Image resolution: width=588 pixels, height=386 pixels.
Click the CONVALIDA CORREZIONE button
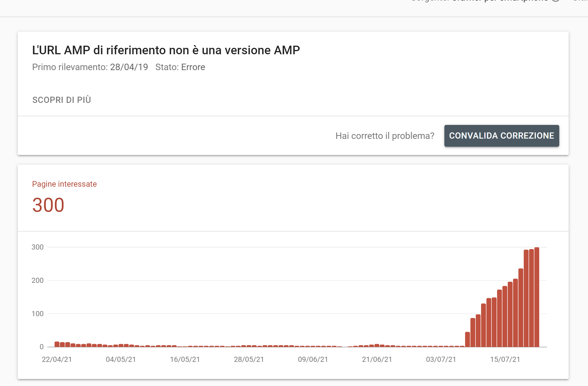coord(502,136)
